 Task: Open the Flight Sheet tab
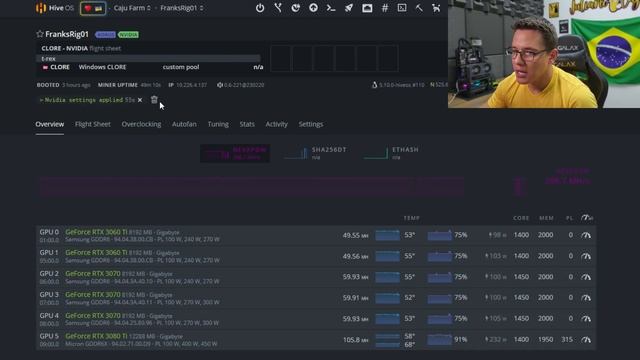[93, 124]
